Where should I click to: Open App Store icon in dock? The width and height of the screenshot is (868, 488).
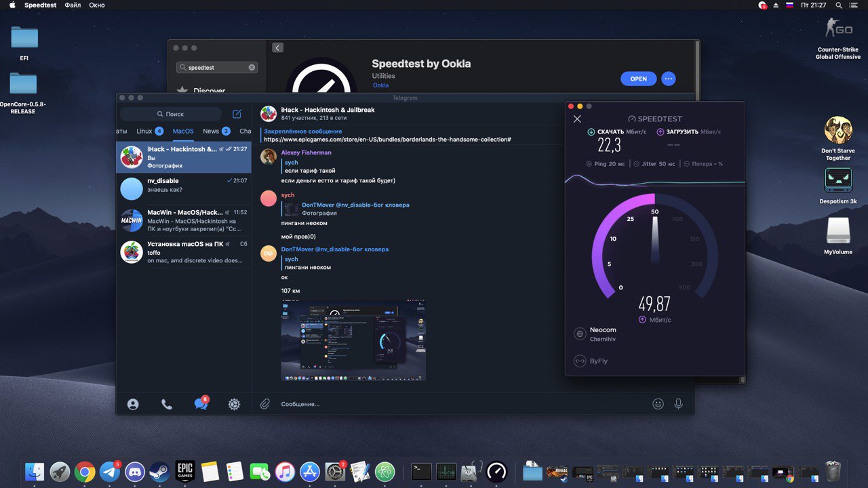[x=310, y=471]
